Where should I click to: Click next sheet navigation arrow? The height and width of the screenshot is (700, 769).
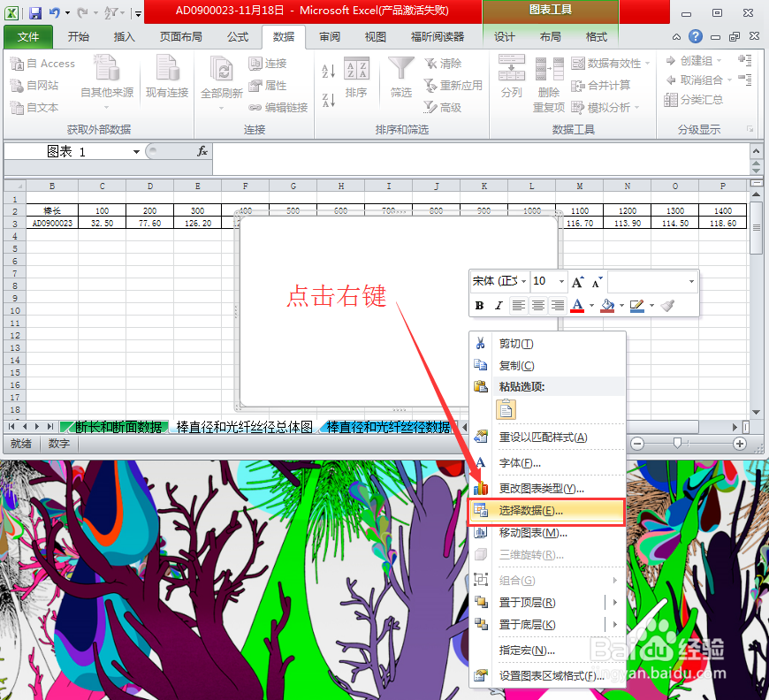pyautogui.click(x=37, y=427)
